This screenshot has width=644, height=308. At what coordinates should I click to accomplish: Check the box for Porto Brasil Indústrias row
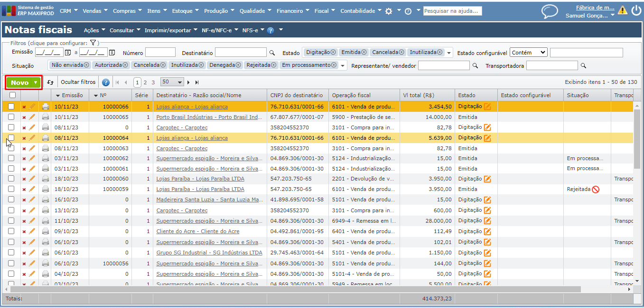11,117
